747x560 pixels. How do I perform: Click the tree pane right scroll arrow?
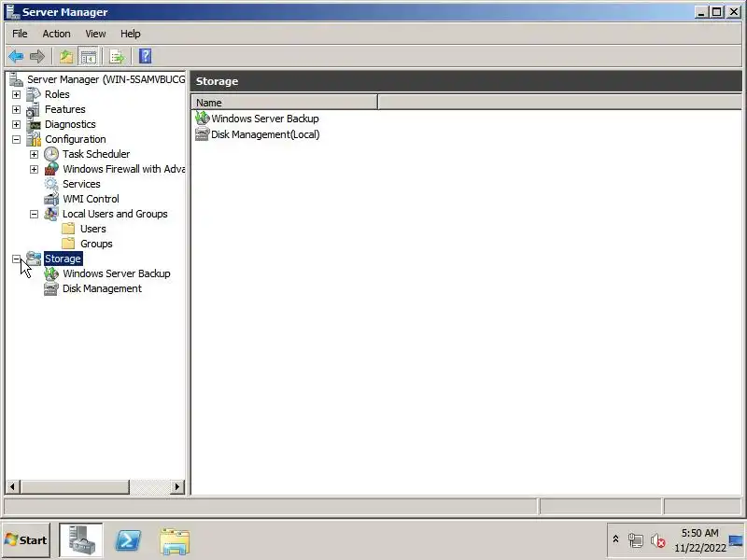click(177, 486)
